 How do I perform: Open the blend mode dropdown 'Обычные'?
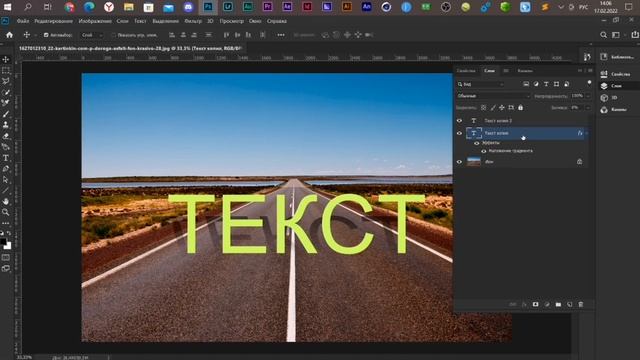[493, 96]
